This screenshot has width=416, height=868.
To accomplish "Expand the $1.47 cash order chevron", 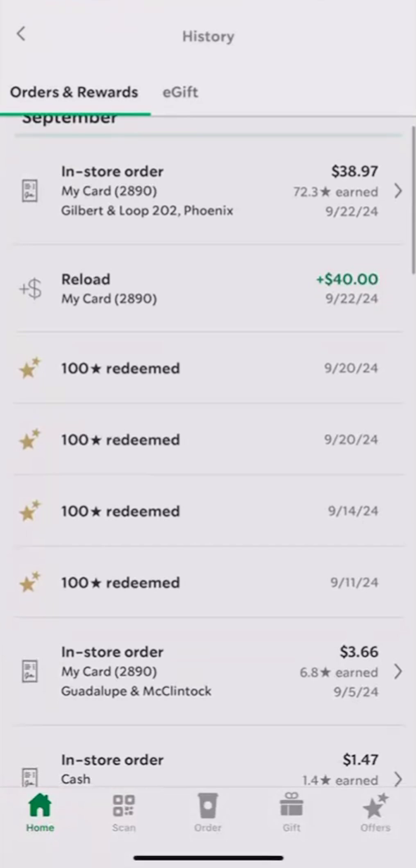I will click(x=398, y=779).
